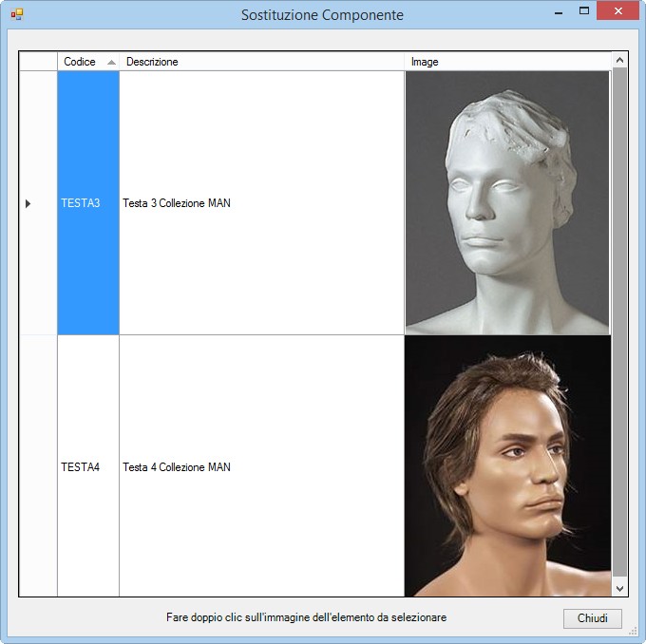The width and height of the screenshot is (646, 644).
Task: Click the scrollbar down arrow
Action: (x=619, y=588)
